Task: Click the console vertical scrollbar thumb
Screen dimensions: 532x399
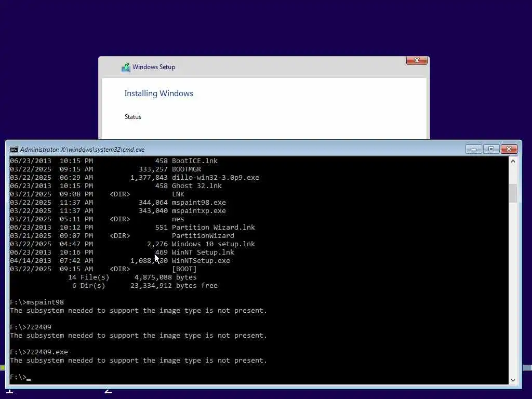Action: (x=513, y=193)
